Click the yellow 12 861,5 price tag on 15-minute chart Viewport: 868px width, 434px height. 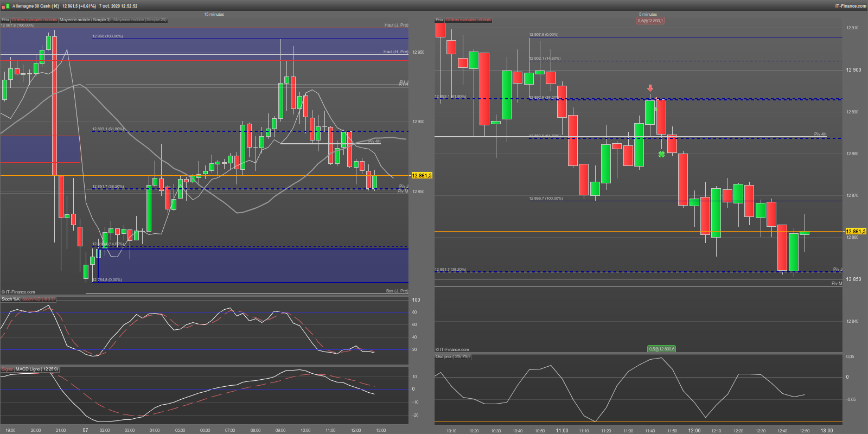tap(422, 176)
